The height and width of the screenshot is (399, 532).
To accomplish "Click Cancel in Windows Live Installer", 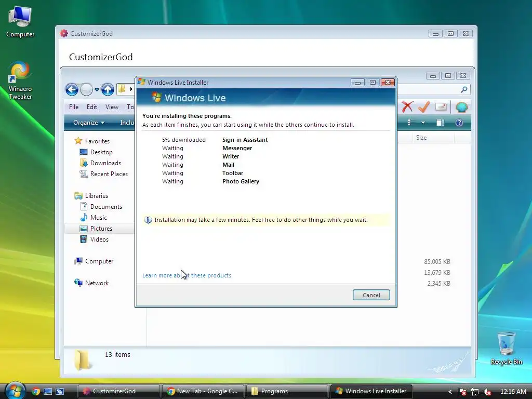I will [371, 295].
